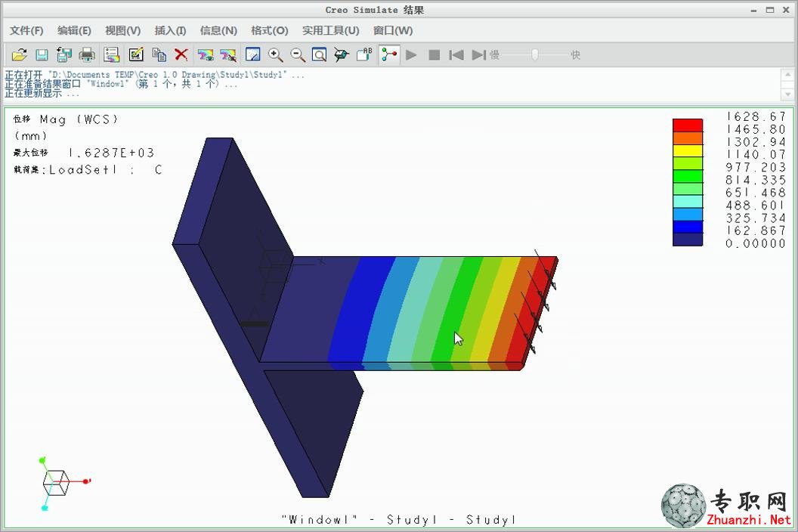Click the Zoom Out magnifier icon
798x532 pixels.
[x=298, y=54]
